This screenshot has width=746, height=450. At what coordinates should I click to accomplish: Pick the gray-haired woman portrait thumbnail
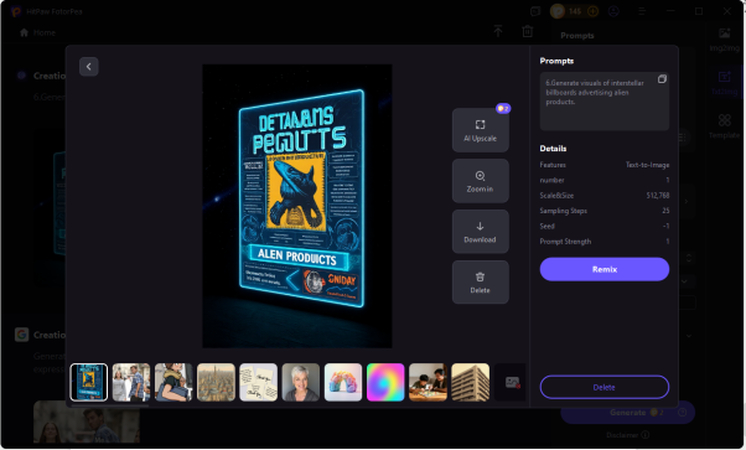(301, 382)
